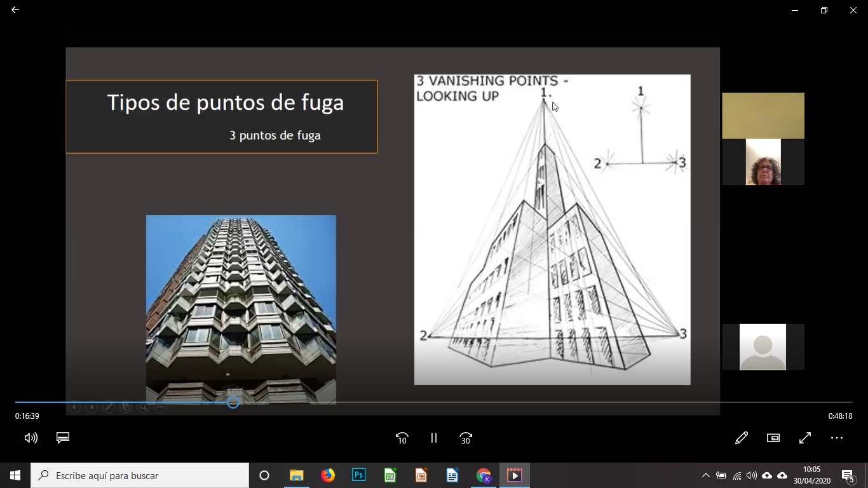Launch Firefox from the taskbar
868x488 pixels.
click(328, 475)
